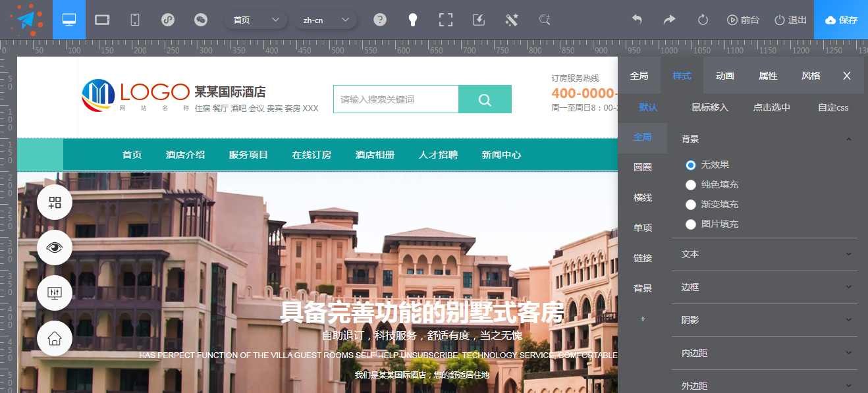Screen dimensions: 868x393
Task: Open the zh-cn language dropdown
Action: [x=325, y=20]
